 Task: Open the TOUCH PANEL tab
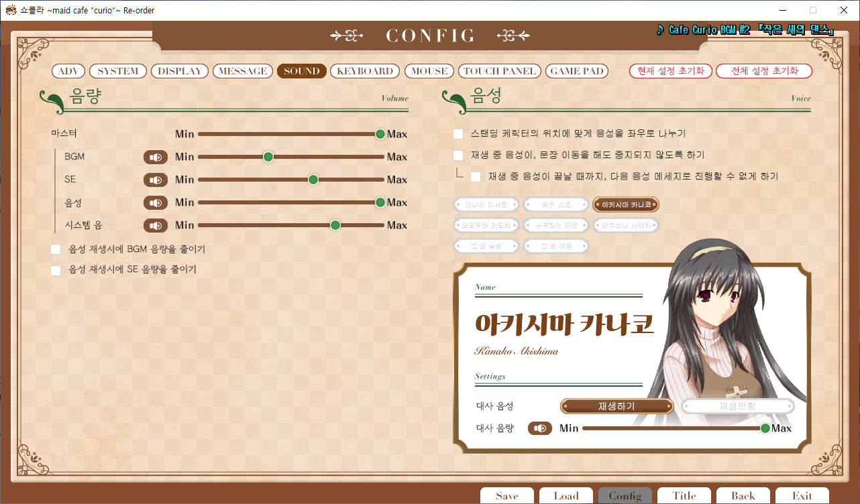(500, 71)
